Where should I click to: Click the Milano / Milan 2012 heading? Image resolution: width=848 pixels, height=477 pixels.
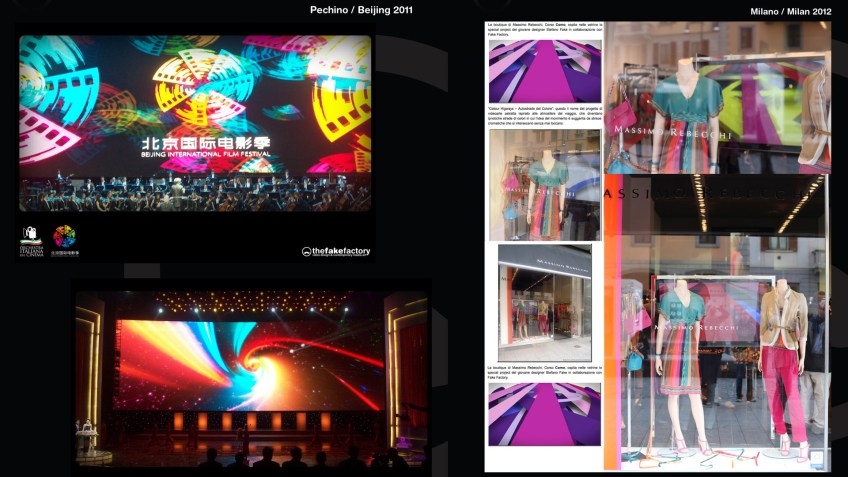pos(791,10)
